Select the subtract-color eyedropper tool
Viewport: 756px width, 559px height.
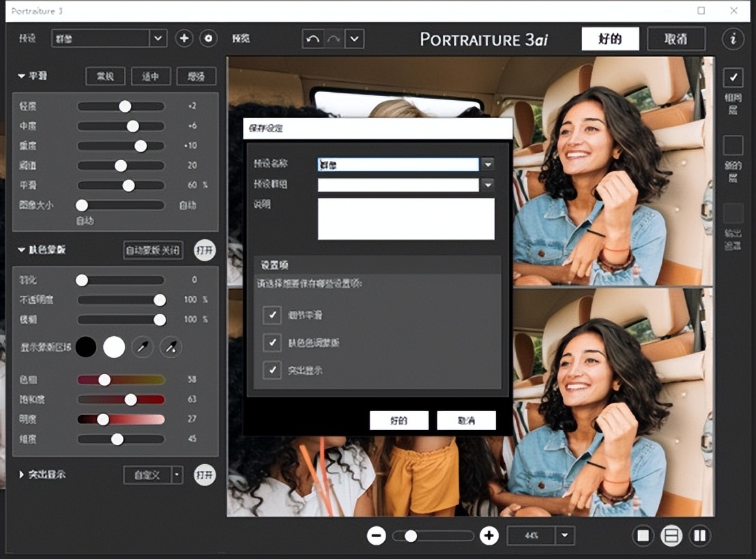171,347
